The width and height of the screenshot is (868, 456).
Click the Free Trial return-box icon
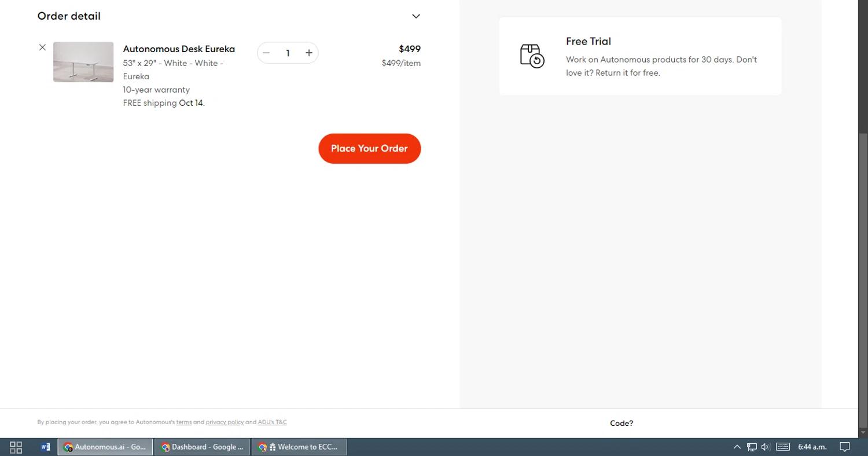[x=532, y=56]
